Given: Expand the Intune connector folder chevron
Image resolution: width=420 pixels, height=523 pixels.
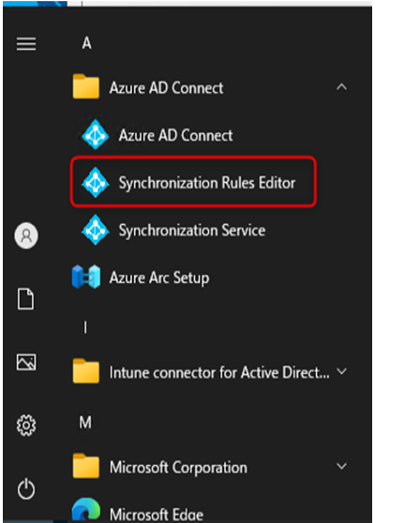Looking at the screenshot, I should click(341, 371).
